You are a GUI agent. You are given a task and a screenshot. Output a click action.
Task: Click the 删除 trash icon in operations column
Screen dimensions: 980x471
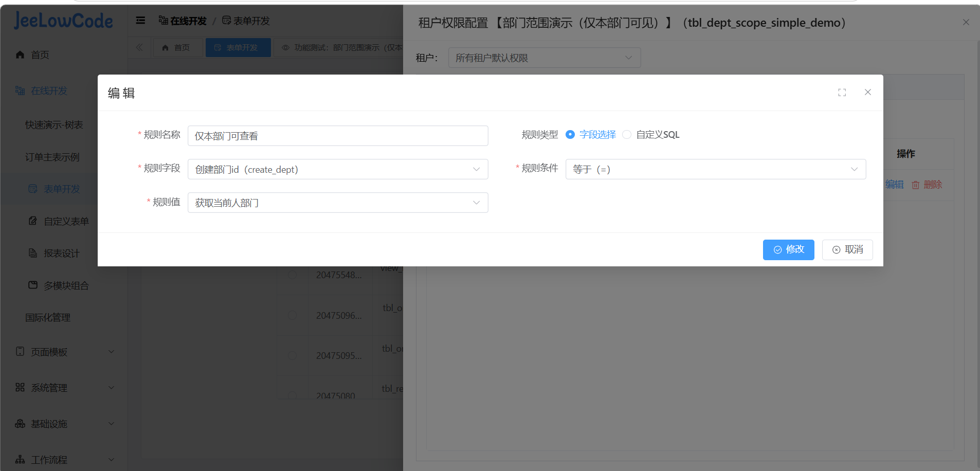(x=916, y=185)
